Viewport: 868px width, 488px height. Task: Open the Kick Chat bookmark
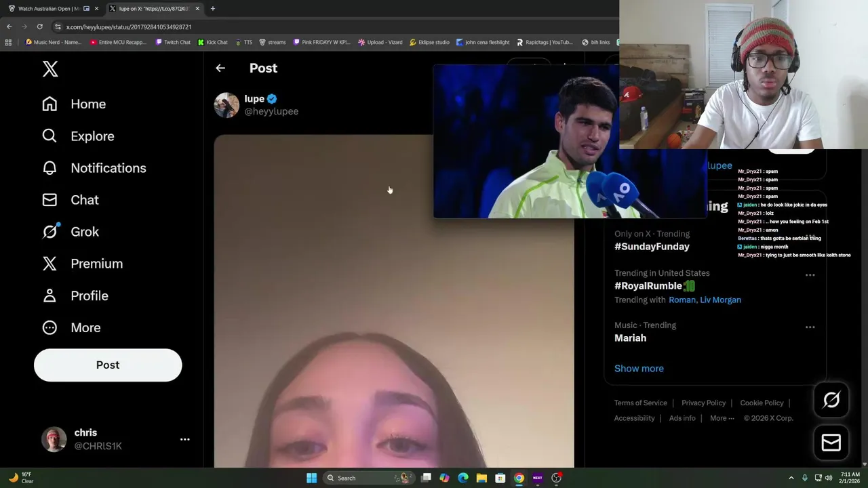click(212, 42)
